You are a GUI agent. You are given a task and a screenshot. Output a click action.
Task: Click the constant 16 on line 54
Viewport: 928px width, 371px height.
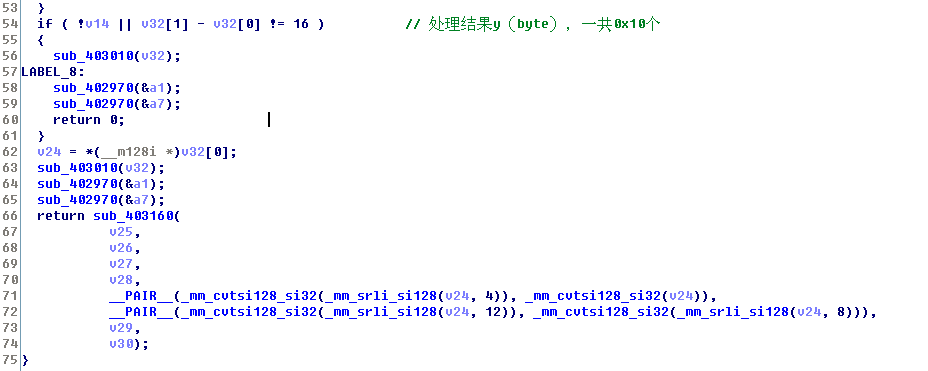pos(301,24)
